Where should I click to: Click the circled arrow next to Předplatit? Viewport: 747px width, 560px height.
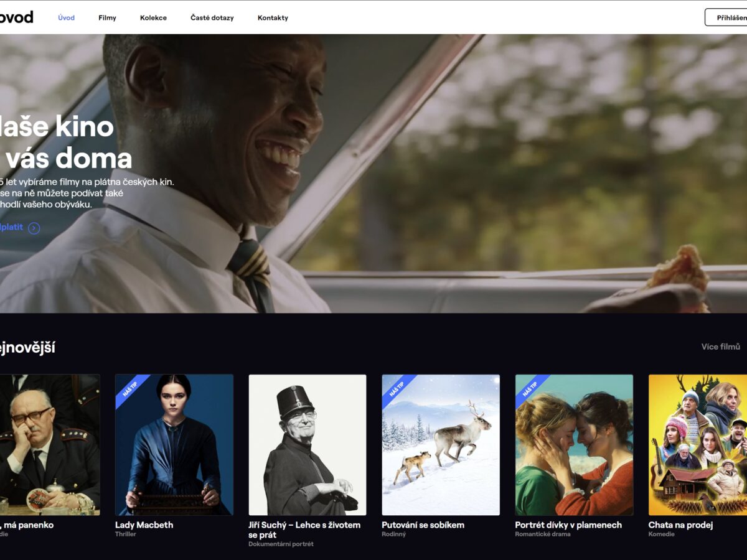pos(34,227)
